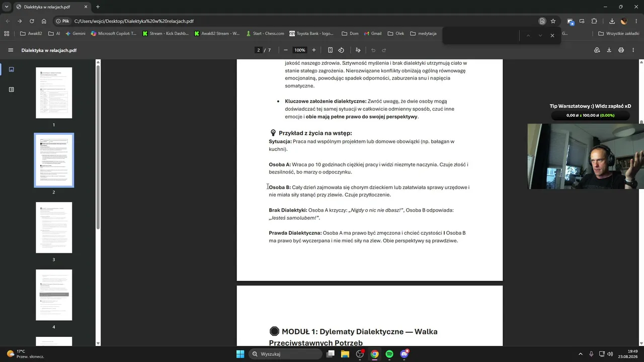Zoom out with the minus button
This screenshot has width=644, height=362.
point(286,50)
